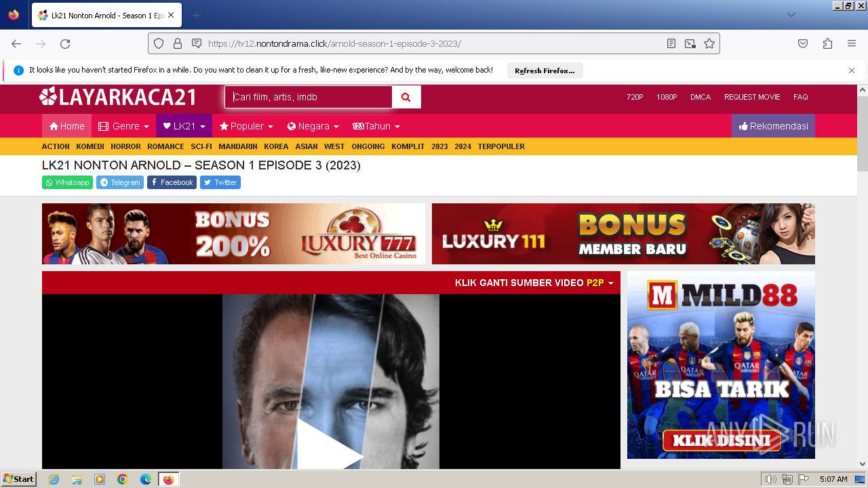Open the taskbar volume speaker icon
Viewport: 868px width, 488px height.
point(770,479)
